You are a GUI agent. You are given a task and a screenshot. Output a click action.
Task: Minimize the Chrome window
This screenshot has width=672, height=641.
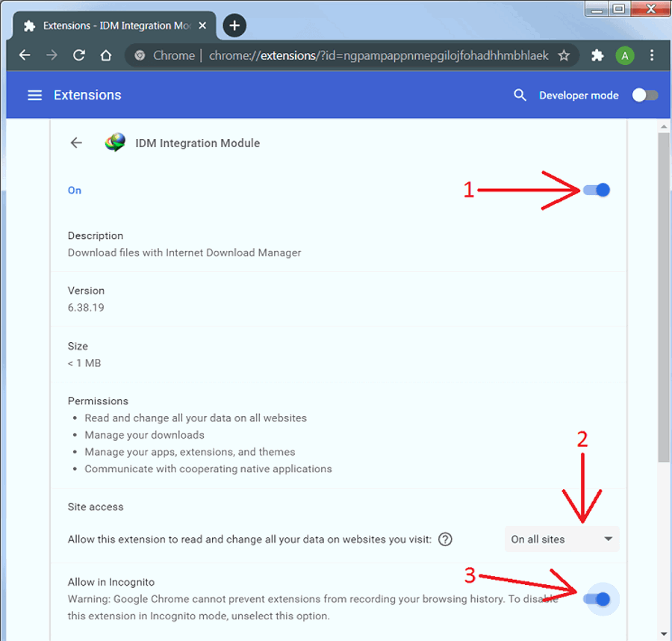(597, 10)
